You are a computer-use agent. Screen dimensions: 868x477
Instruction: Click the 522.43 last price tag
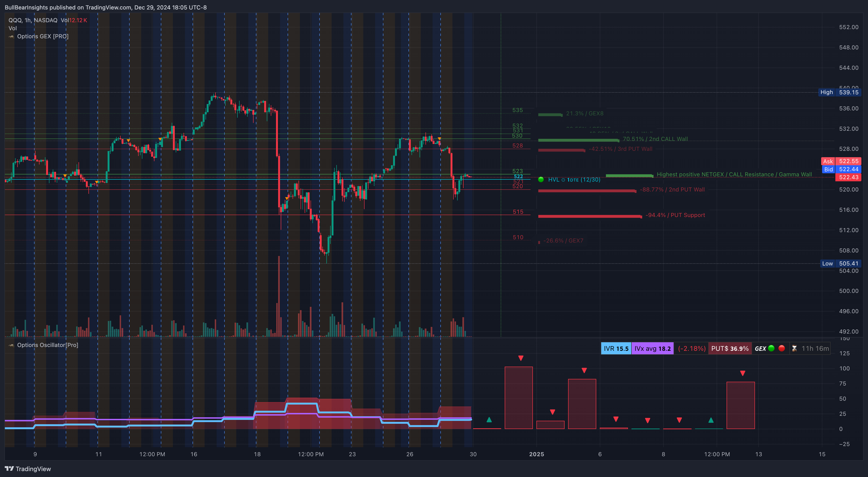(848, 177)
